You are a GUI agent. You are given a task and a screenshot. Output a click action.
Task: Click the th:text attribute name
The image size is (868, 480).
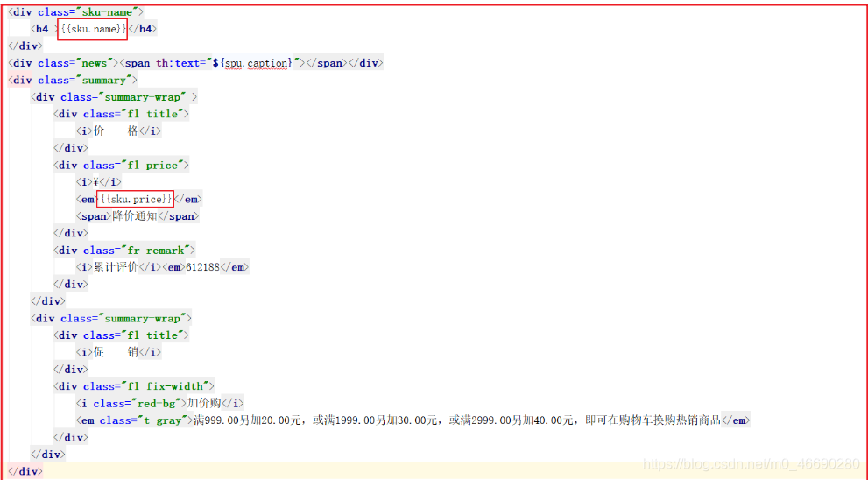pos(177,62)
